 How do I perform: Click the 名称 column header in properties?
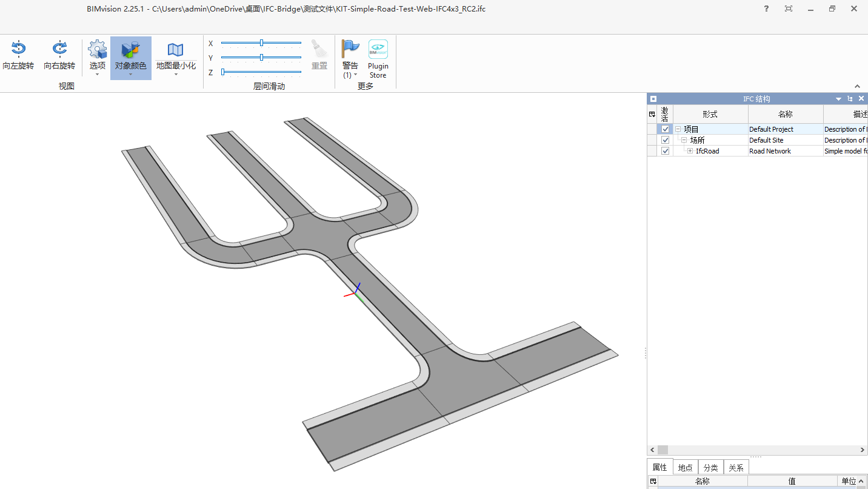pyautogui.click(x=703, y=481)
